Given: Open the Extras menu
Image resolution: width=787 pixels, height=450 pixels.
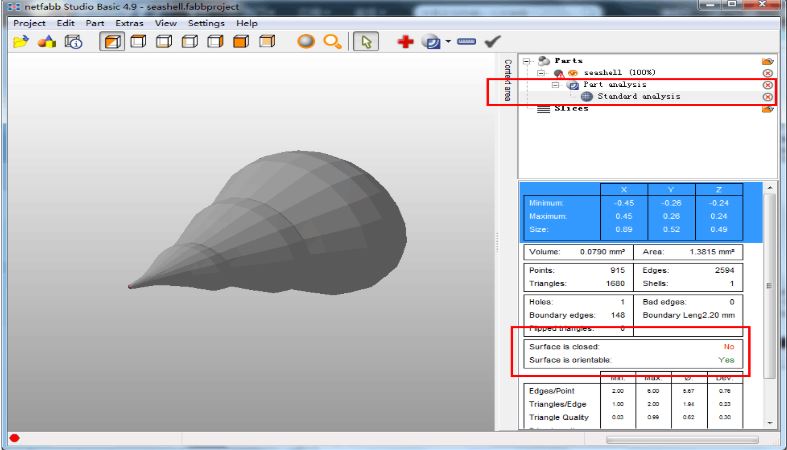Looking at the screenshot, I should 129,23.
